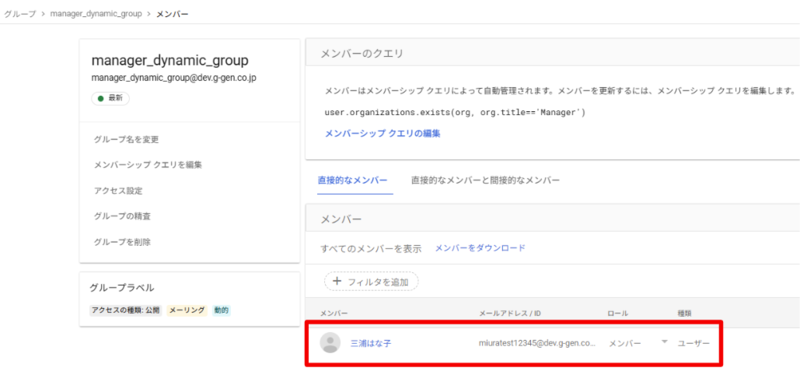Click メンバー role value in member row
The width and height of the screenshot is (800, 371).
click(x=625, y=343)
